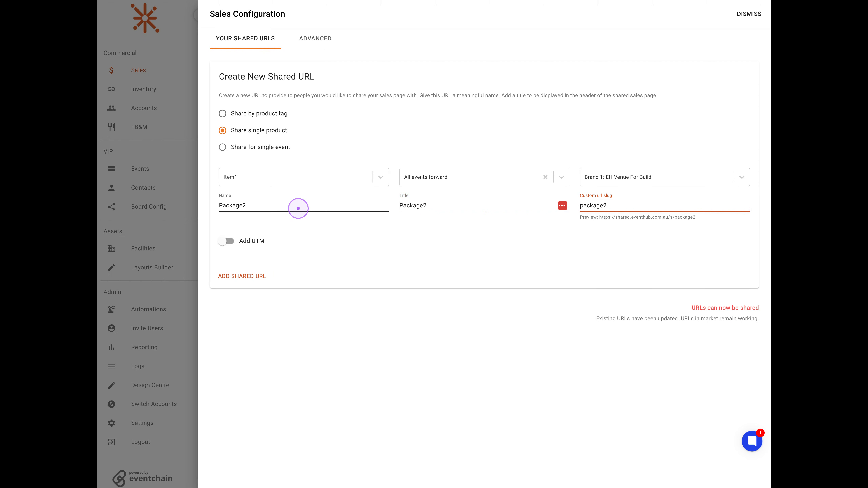This screenshot has height=488, width=868.
Task: Open Layouts Builder in the sidebar
Action: coord(152,267)
